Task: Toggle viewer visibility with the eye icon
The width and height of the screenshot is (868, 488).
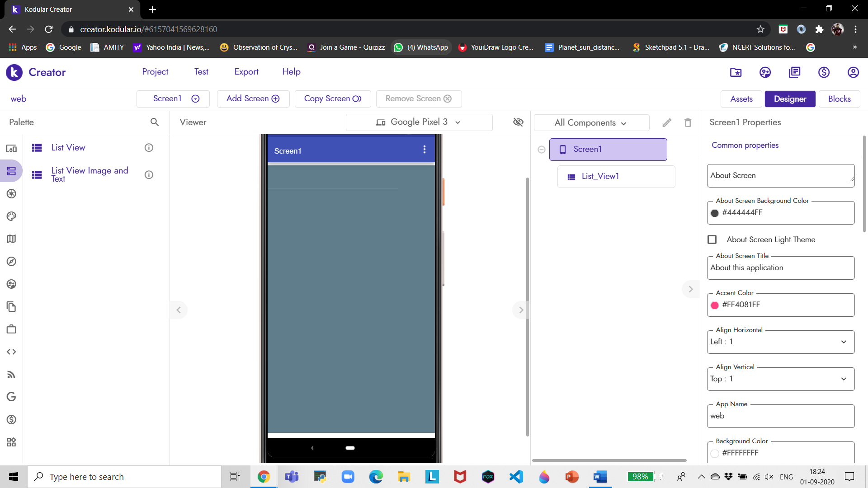Action: click(x=518, y=122)
